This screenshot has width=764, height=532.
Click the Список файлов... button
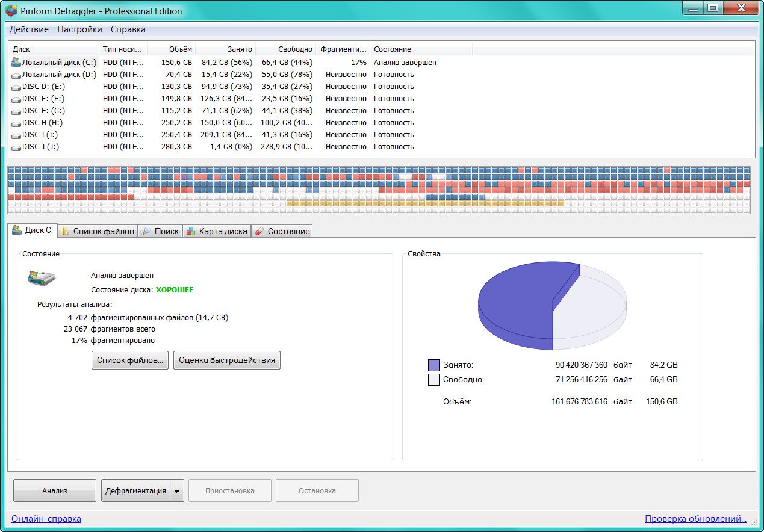[x=130, y=360]
